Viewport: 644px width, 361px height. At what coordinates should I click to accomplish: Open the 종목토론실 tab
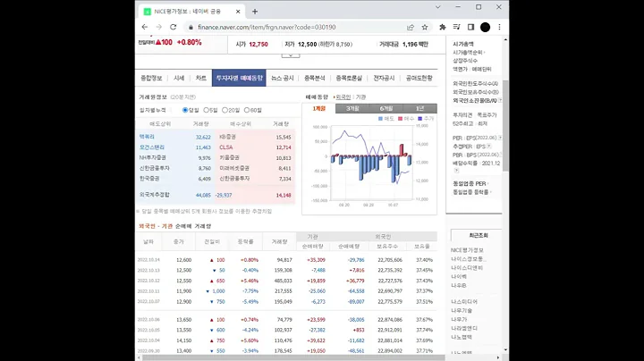349,78
